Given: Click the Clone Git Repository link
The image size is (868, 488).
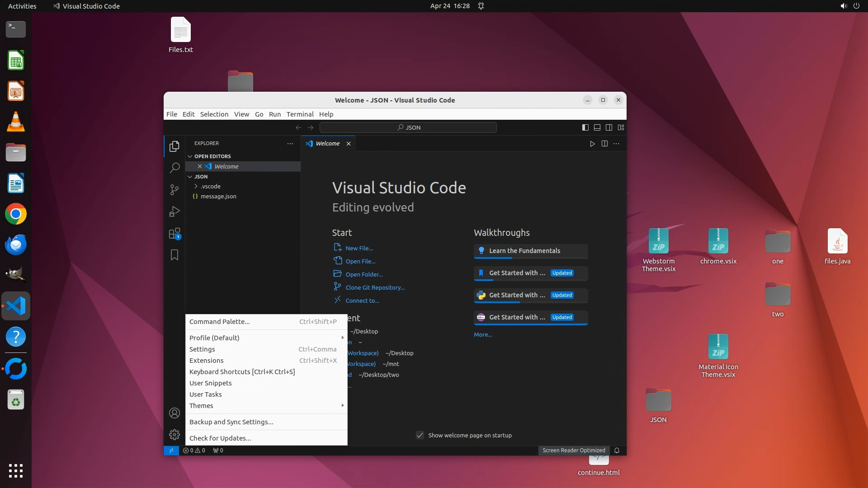Looking at the screenshot, I should coord(375,287).
